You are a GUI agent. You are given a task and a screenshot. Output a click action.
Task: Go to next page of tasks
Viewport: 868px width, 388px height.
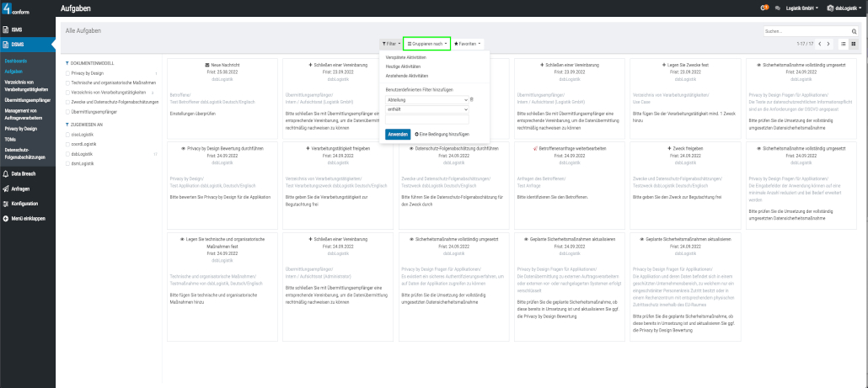click(x=828, y=43)
